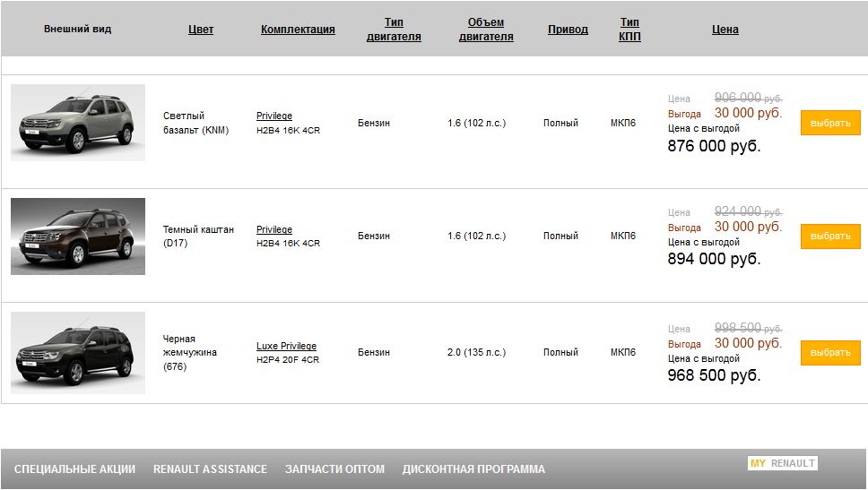Click final price 968 500 руб.
Image resolution: width=868 pixels, height=490 pixels.
tap(714, 375)
